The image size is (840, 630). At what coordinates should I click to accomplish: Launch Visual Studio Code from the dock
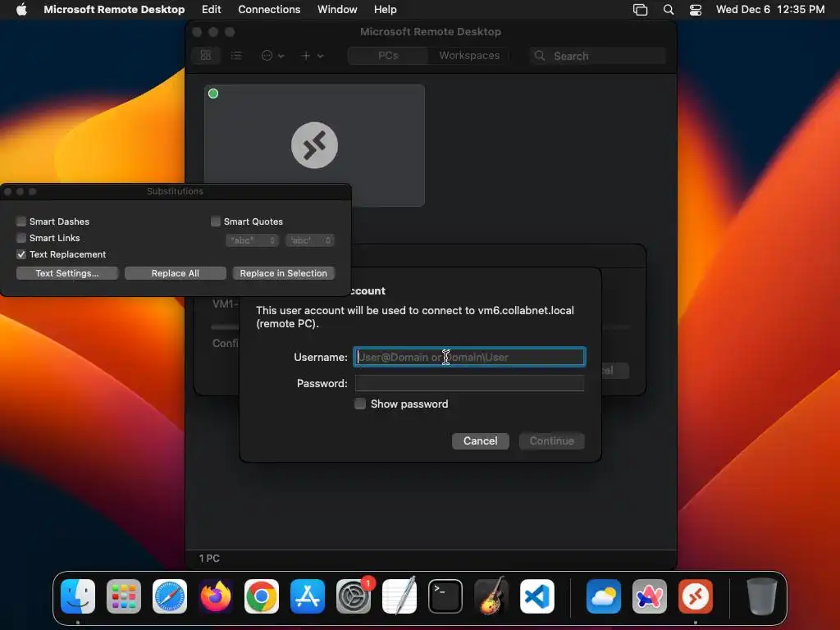[x=537, y=596]
